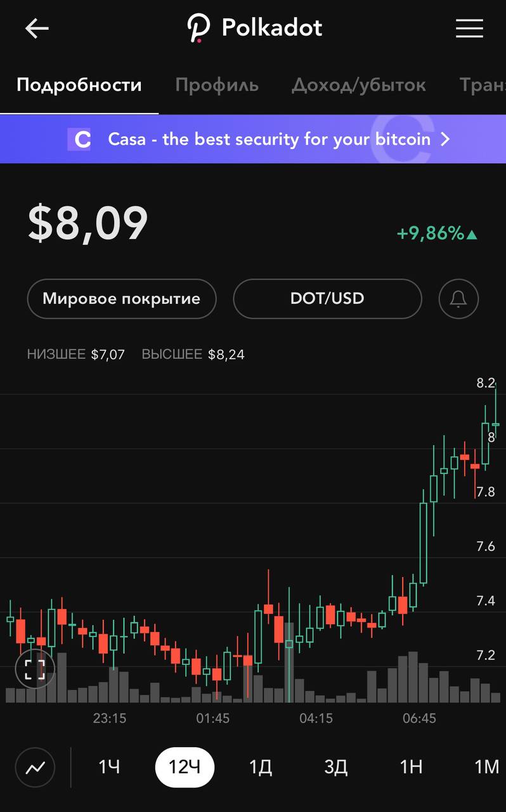The height and width of the screenshot is (812, 506).
Task: Tap the 7.2 price axis label
Action: (x=486, y=655)
